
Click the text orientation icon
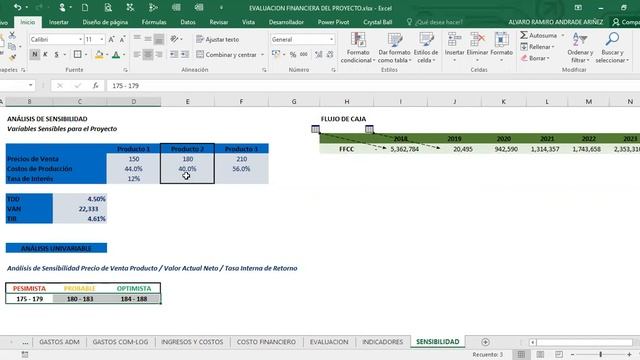[x=175, y=39]
